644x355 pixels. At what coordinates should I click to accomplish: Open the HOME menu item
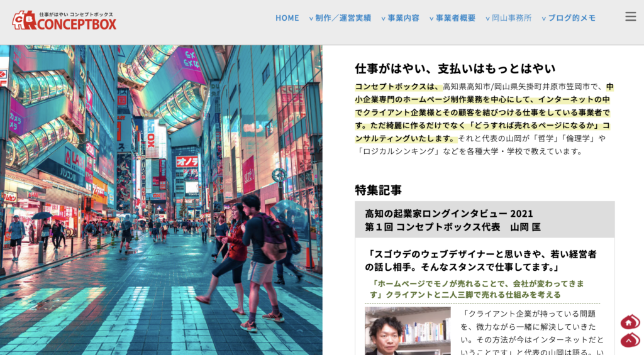(x=287, y=18)
